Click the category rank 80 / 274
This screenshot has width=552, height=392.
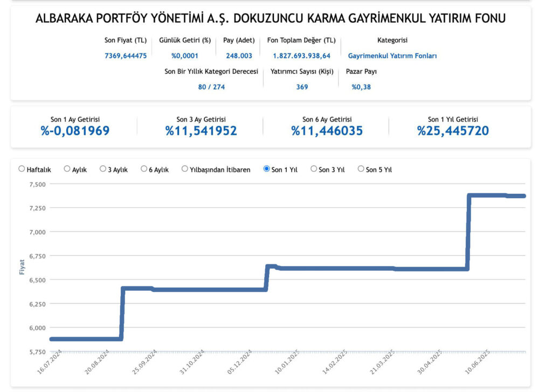tap(211, 87)
